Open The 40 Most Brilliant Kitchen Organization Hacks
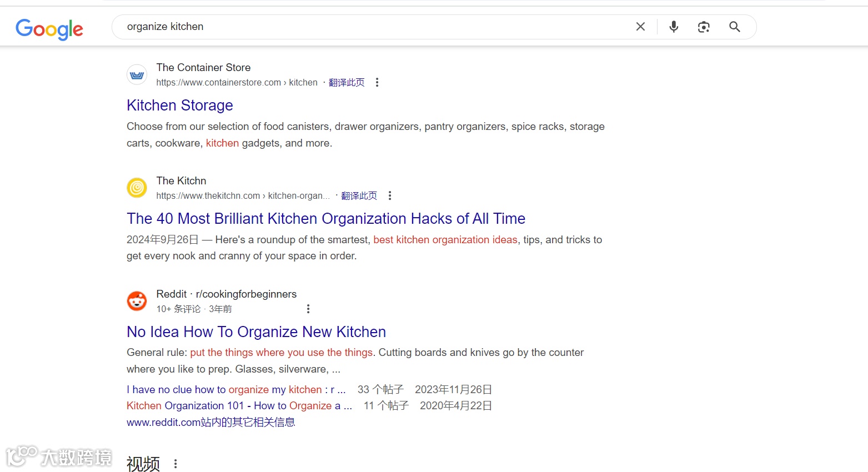The width and height of the screenshot is (868, 472). (x=326, y=219)
